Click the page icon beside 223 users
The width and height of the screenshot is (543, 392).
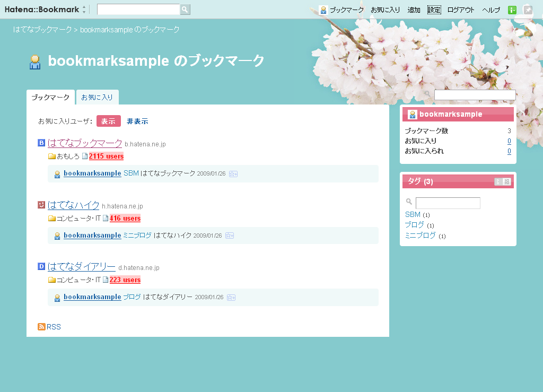[106, 280]
